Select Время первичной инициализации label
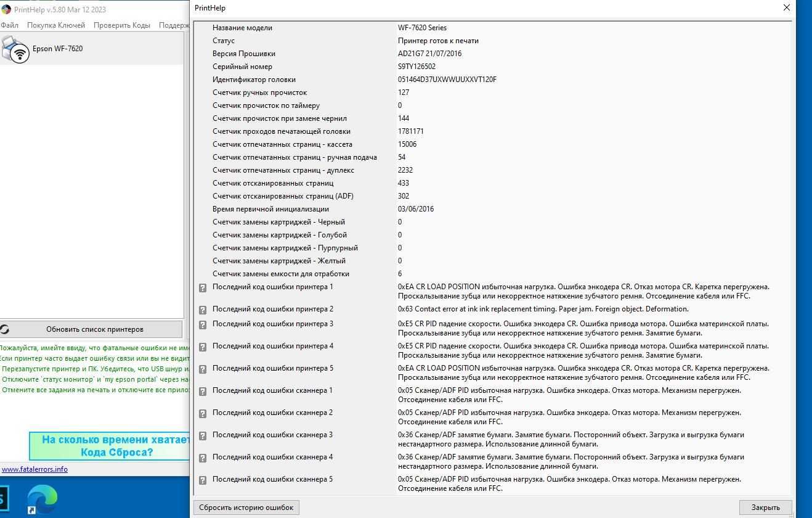The image size is (812, 518). (x=270, y=209)
